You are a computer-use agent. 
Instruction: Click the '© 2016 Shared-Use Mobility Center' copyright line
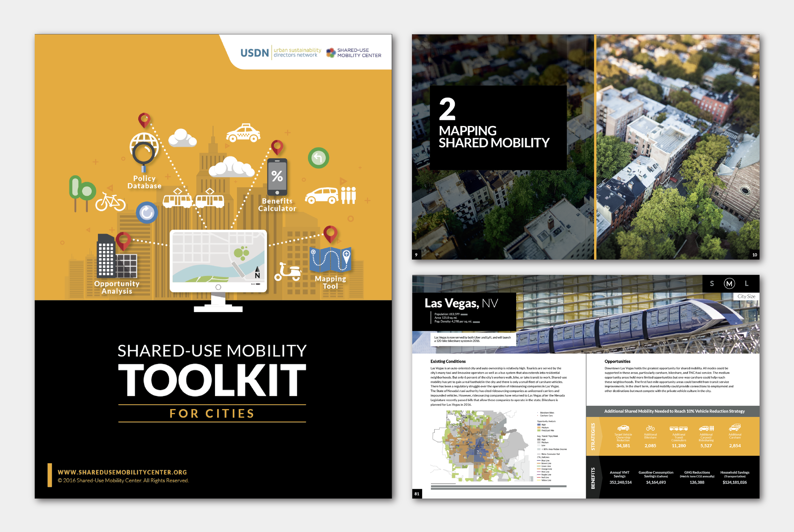tap(123, 481)
